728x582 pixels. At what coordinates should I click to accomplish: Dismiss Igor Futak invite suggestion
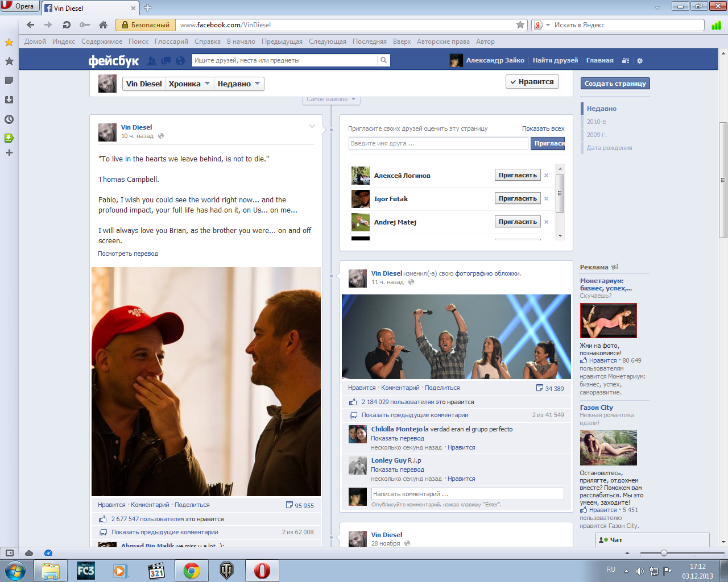pos(546,198)
